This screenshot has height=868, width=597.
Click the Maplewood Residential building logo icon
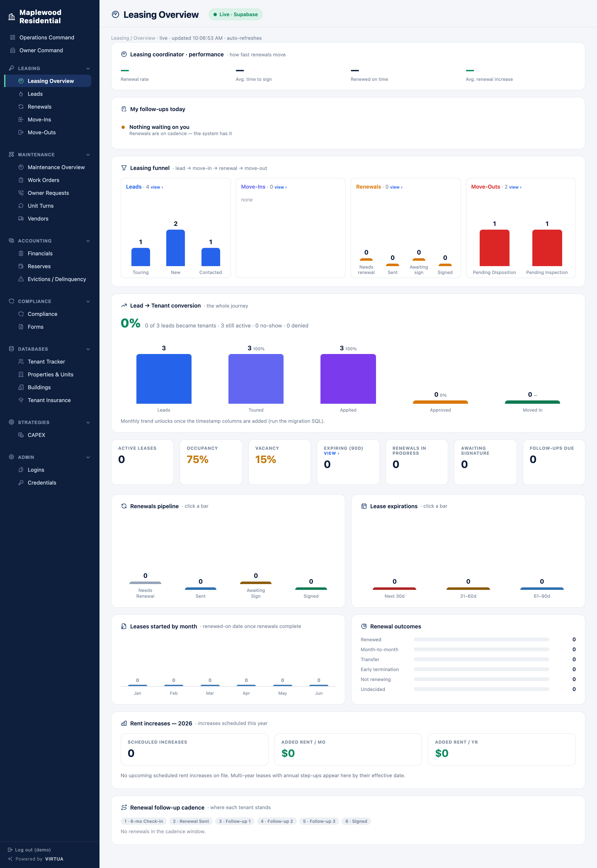(x=12, y=17)
